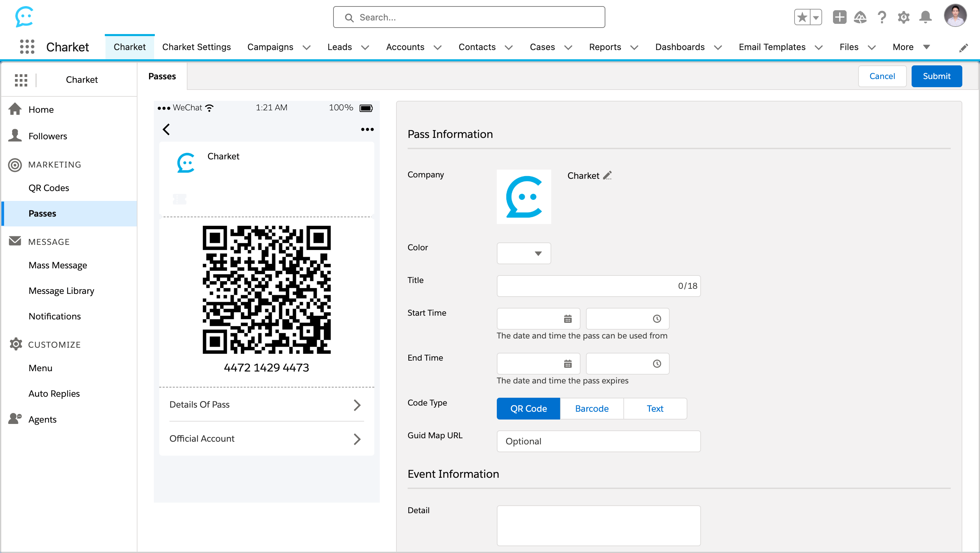Open the End Time clock picker
The width and height of the screenshot is (980, 553).
pos(657,363)
